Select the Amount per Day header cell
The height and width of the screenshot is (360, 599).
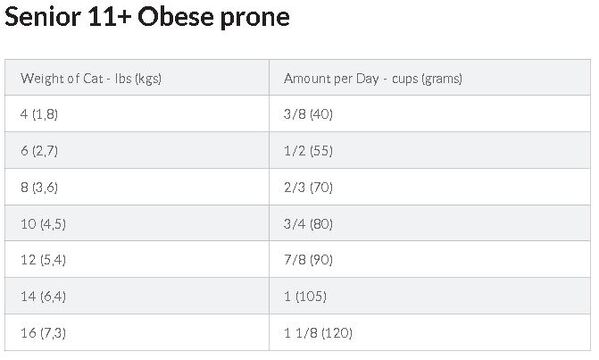[430, 78]
